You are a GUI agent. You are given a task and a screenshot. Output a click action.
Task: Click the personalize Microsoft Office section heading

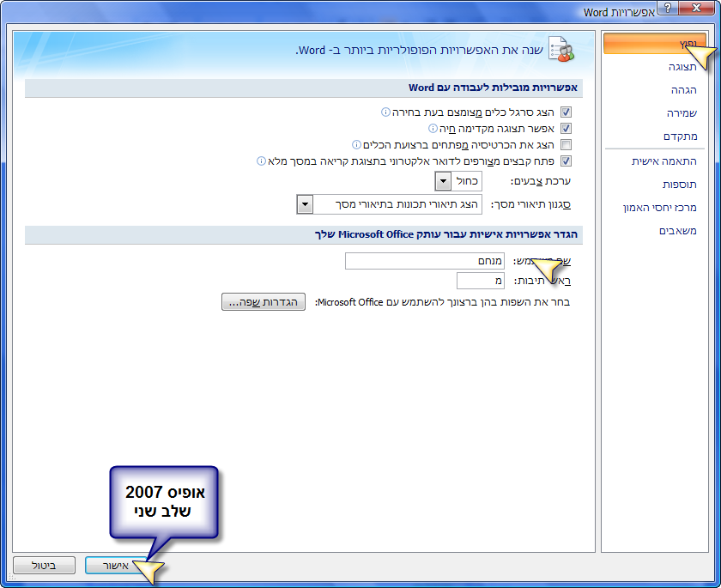click(446, 234)
